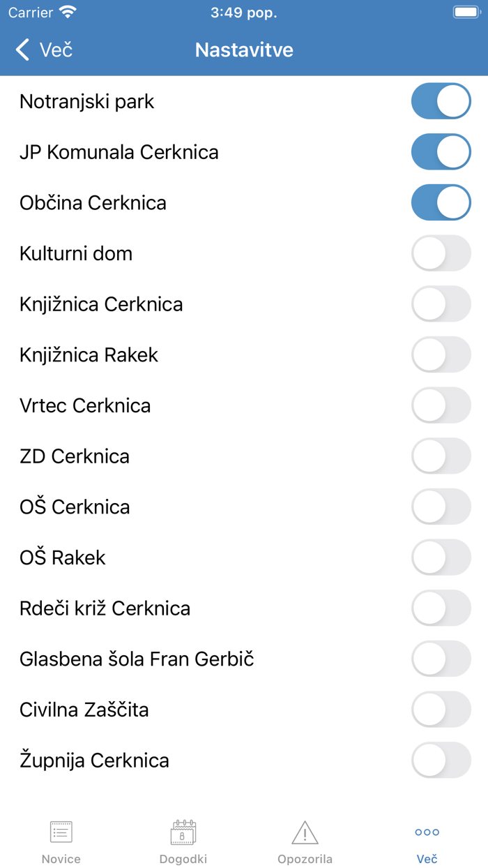Tap the back chevron in the navigation bar
The image size is (488, 868).
(x=22, y=50)
